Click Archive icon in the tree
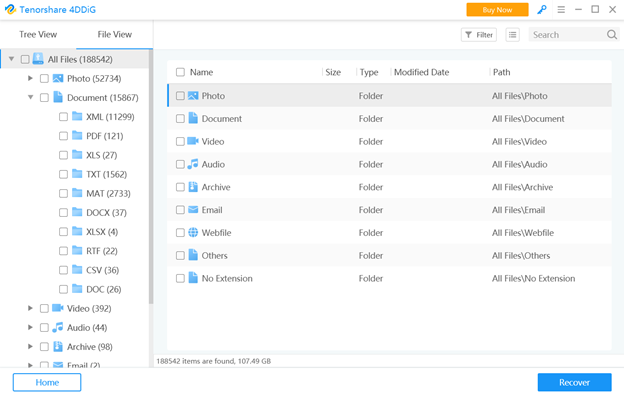This screenshot has width=624, height=396. pyautogui.click(x=58, y=346)
